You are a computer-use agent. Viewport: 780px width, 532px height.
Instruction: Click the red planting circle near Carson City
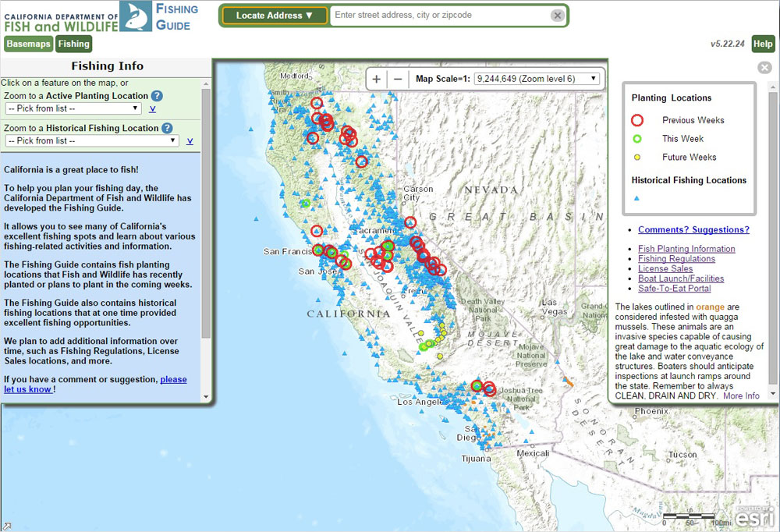tap(410, 222)
